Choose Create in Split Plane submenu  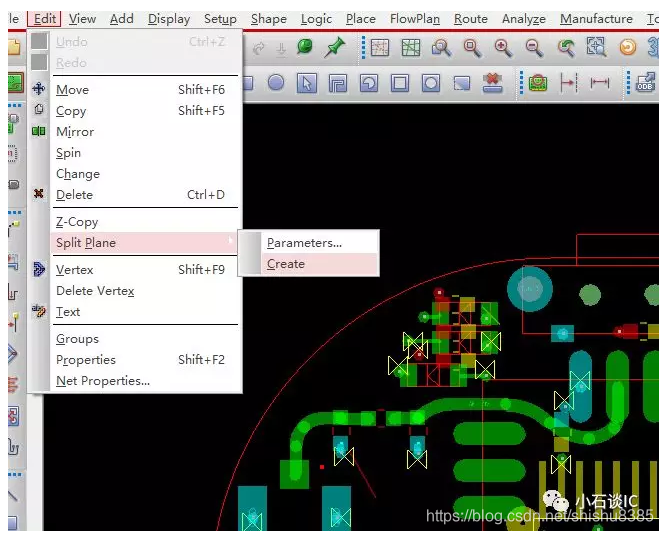(286, 264)
